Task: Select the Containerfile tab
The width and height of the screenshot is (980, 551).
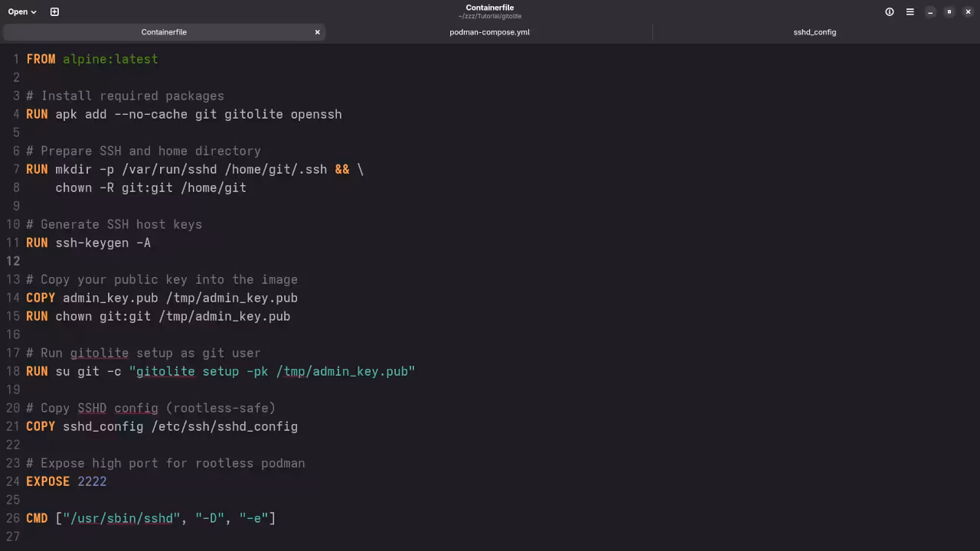Action: pos(164,32)
